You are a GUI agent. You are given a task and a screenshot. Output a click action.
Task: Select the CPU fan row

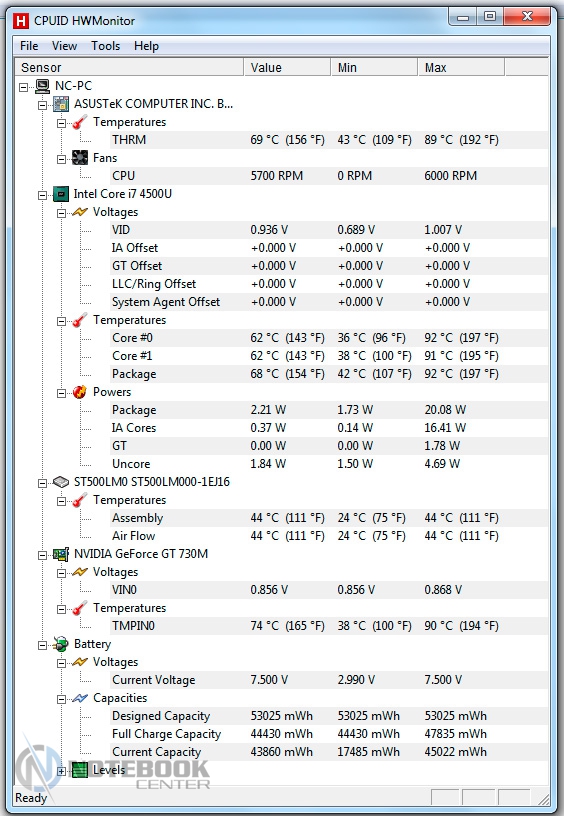[329, 176]
